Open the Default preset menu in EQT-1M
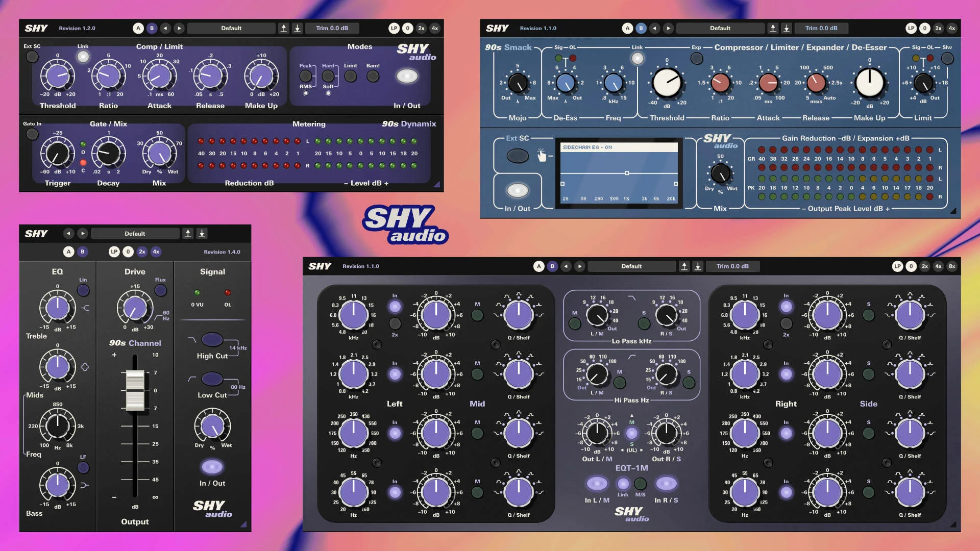 click(x=631, y=266)
